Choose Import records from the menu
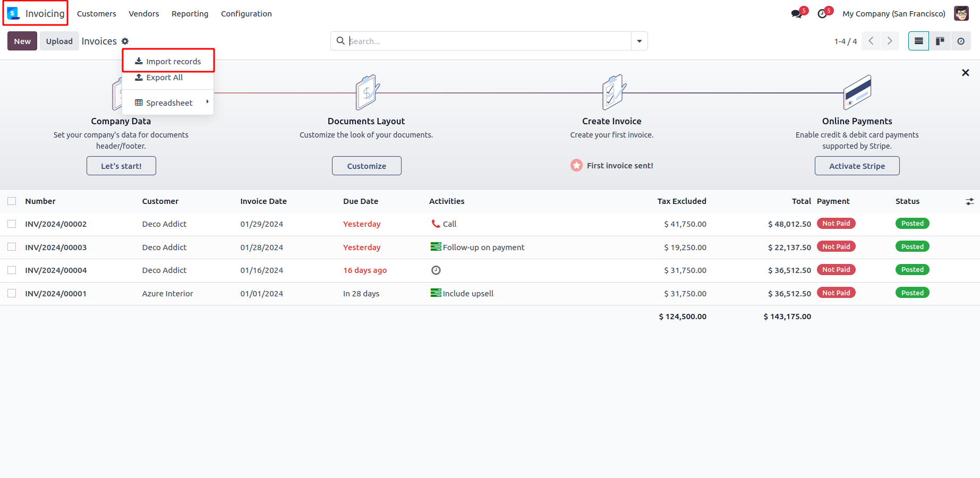This screenshot has height=478, width=980. click(x=168, y=61)
